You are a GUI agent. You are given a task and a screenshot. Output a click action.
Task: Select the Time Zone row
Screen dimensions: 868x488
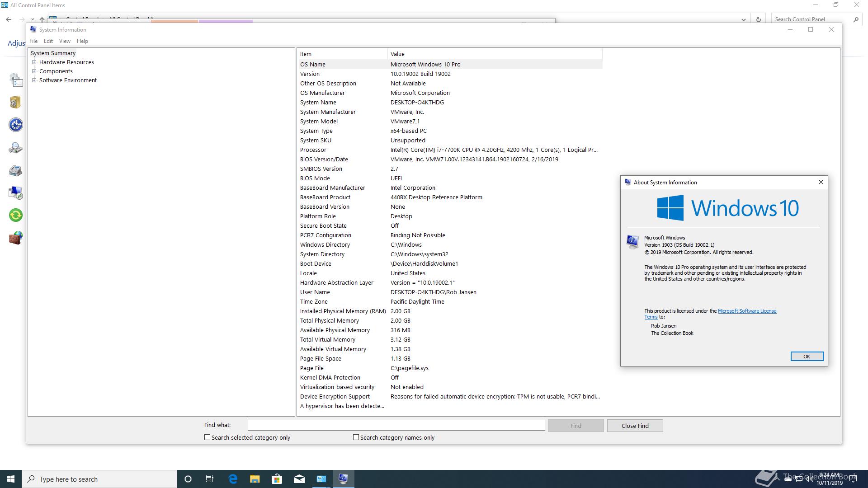[x=450, y=301]
